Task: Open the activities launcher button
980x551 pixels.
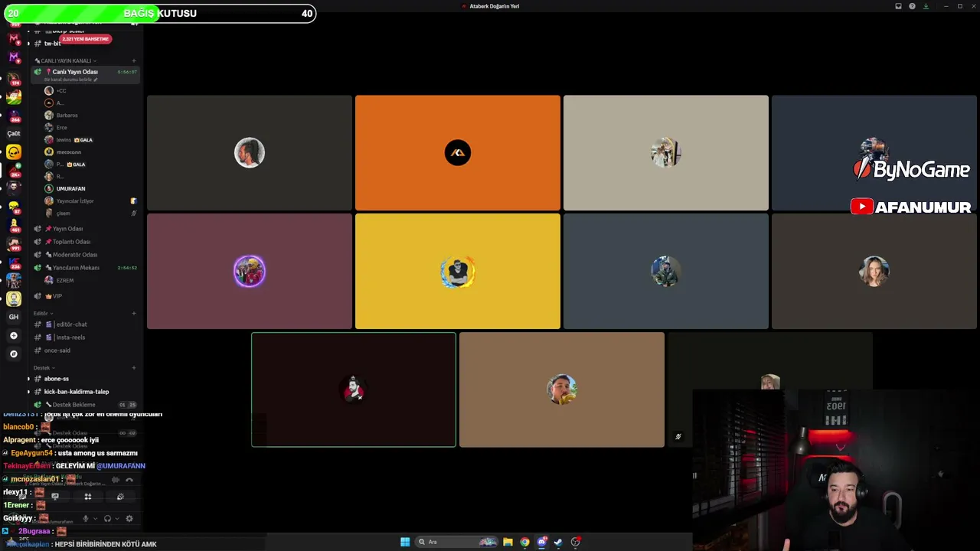Action: click(88, 497)
